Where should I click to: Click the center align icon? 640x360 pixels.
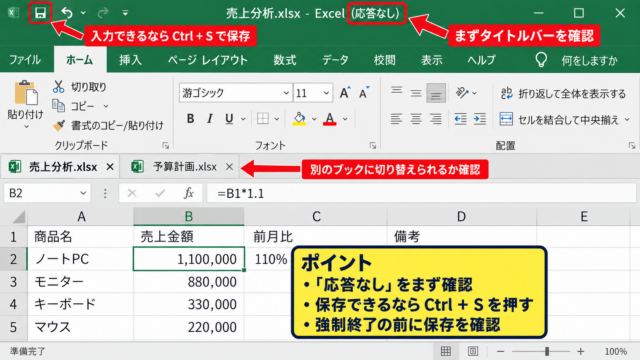coord(416,119)
